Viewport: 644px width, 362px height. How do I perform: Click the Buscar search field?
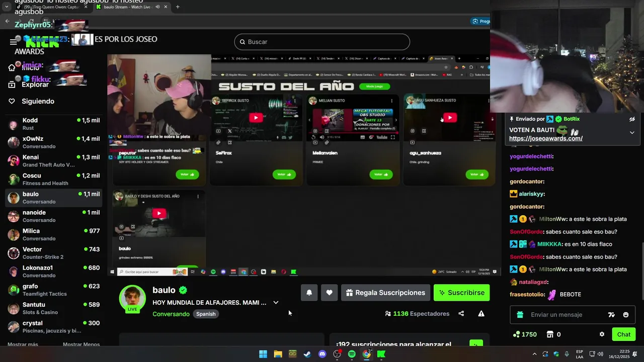point(322,42)
